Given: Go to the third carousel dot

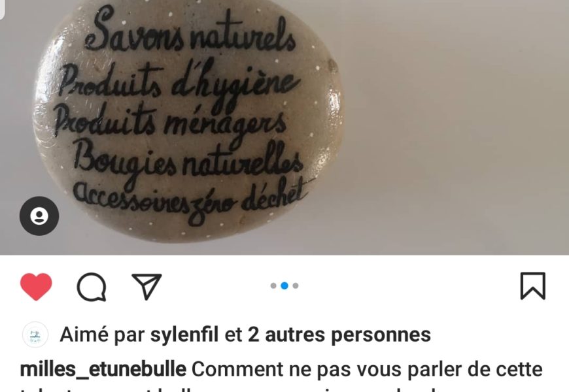Looking at the screenshot, I should (296, 286).
